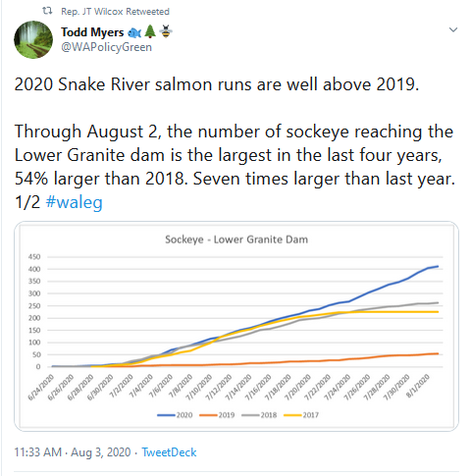
Task: Click the evergreen tree emoji icon
Action: (150, 31)
